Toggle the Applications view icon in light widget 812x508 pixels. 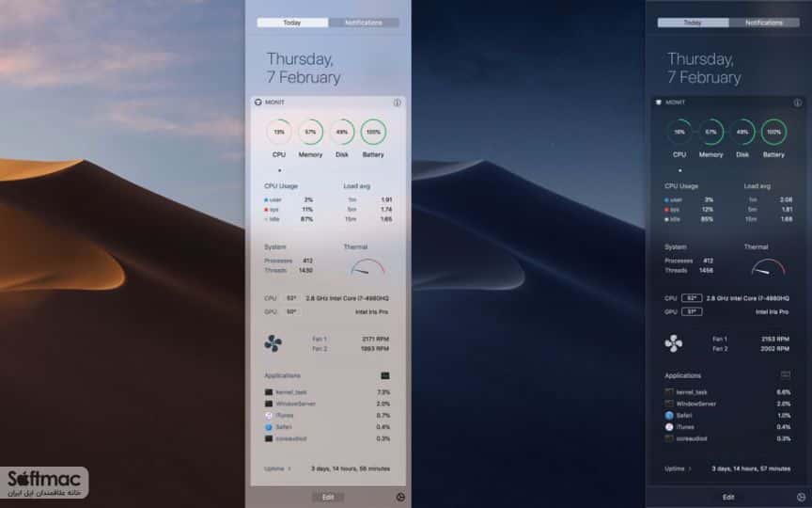[385, 375]
